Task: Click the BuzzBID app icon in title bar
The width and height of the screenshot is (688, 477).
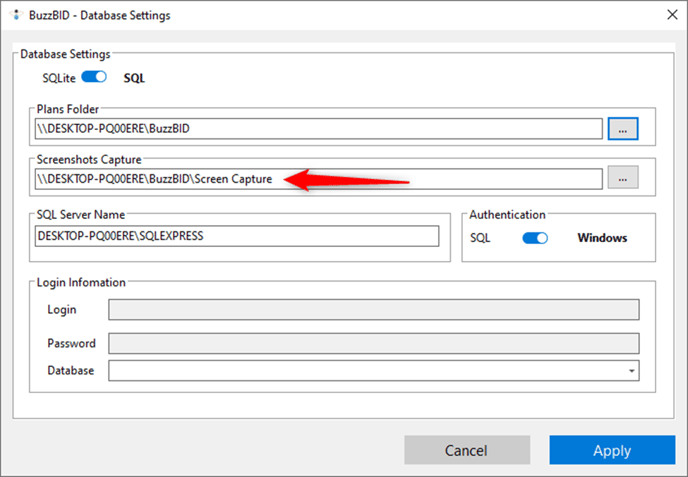Action: pos(16,15)
